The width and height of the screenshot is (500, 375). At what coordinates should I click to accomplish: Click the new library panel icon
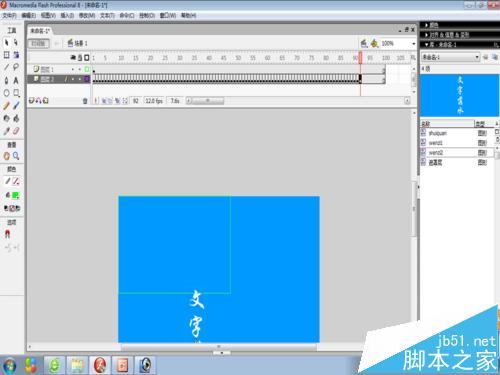click(495, 57)
